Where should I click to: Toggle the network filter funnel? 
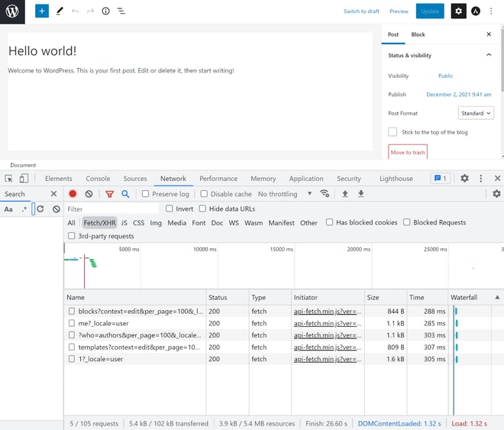(110, 194)
